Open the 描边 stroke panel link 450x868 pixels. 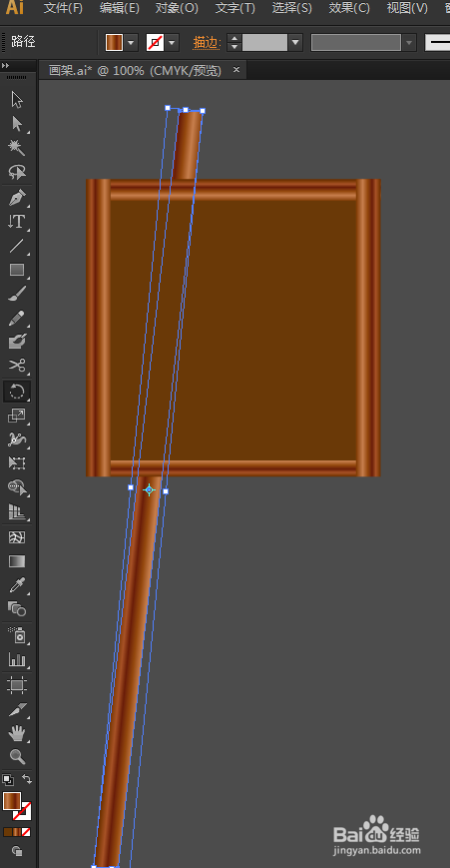(208, 43)
